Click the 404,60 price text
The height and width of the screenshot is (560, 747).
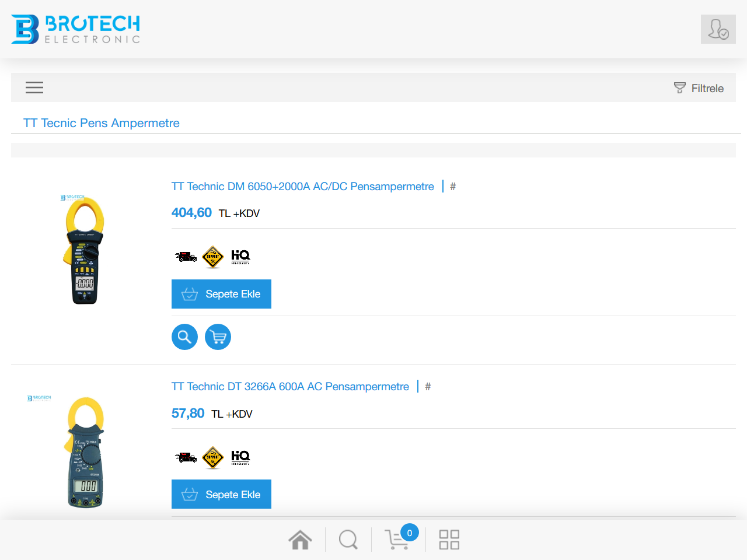[x=191, y=213]
